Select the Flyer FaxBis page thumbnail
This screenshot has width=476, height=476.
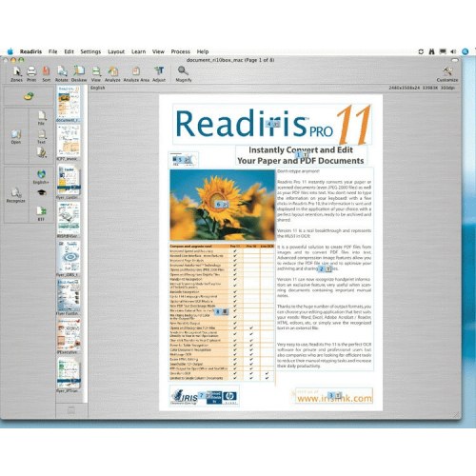point(69,297)
